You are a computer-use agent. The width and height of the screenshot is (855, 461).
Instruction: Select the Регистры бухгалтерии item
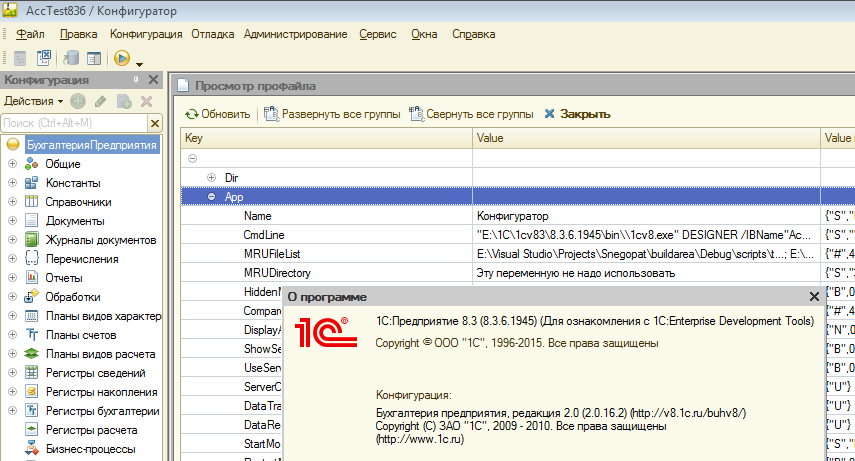pyautogui.click(x=103, y=411)
